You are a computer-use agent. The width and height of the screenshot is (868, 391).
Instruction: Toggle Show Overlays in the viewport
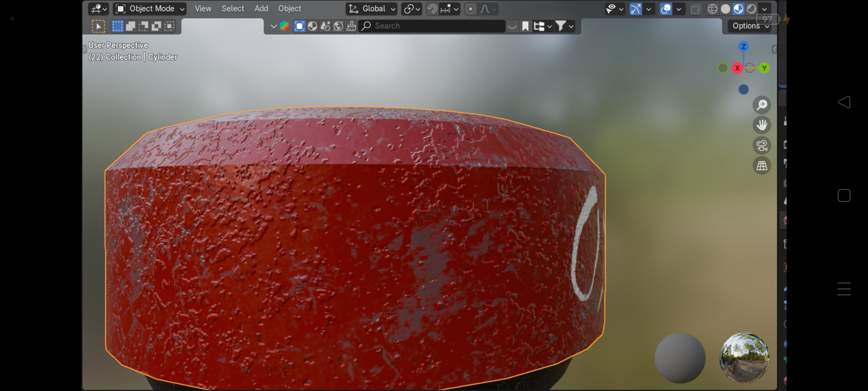665,9
